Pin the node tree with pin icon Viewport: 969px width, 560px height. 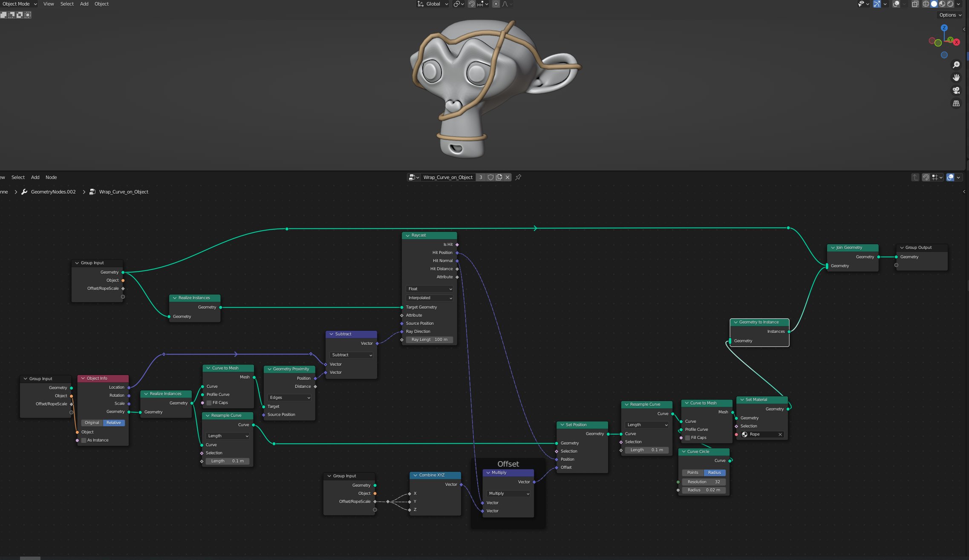518,177
